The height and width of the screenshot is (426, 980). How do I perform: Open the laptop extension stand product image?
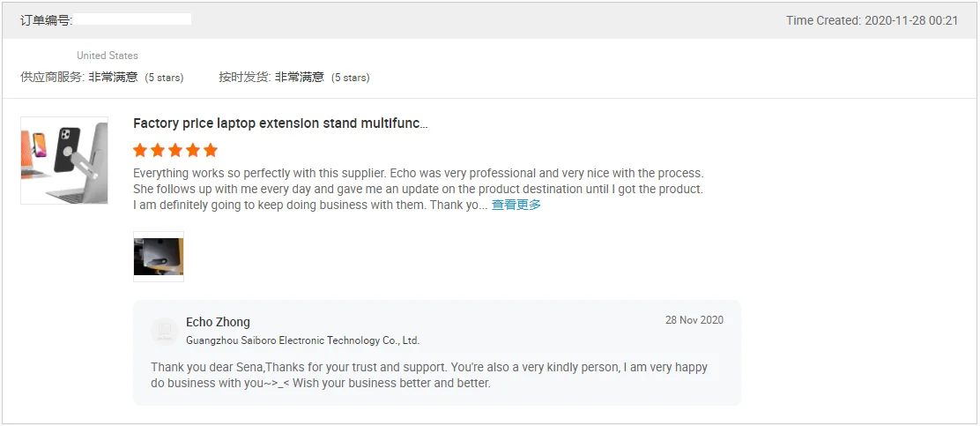click(x=64, y=161)
